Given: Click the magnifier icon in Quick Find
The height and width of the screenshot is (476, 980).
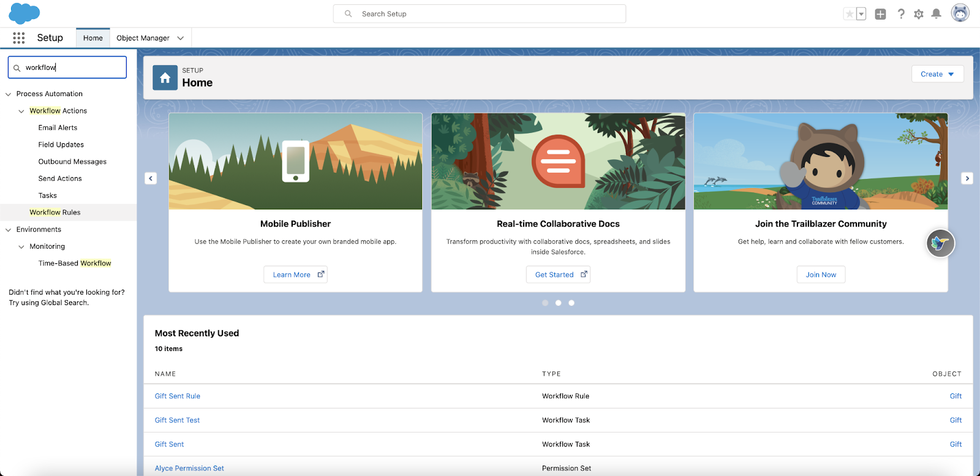Looking at the screenshot, I should click(x=17, y=68).
